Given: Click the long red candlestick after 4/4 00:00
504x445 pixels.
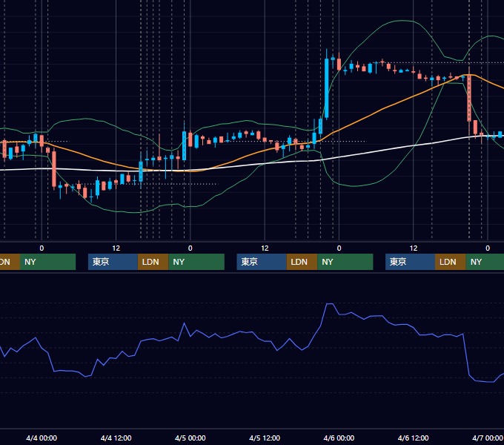Looking at the screenshot, I should (54, 169).
